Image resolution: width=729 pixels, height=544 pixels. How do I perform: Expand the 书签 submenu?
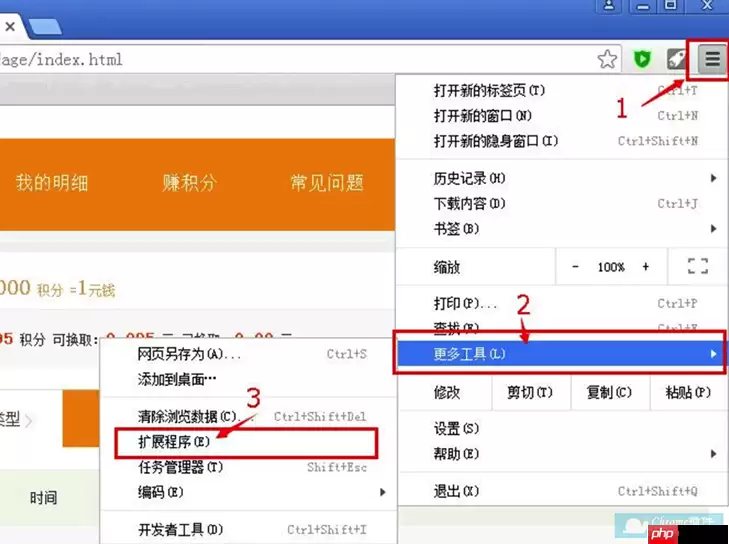(x=563, y=228)
